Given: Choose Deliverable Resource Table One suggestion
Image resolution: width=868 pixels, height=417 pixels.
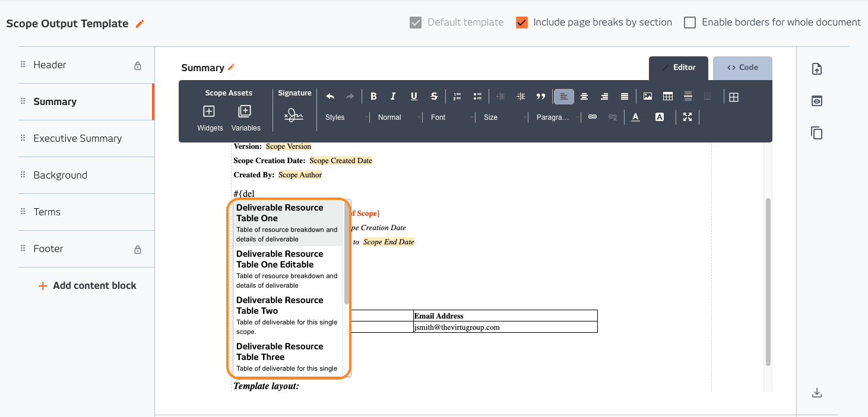Looking at the screenshot, I should coord(288,223).
